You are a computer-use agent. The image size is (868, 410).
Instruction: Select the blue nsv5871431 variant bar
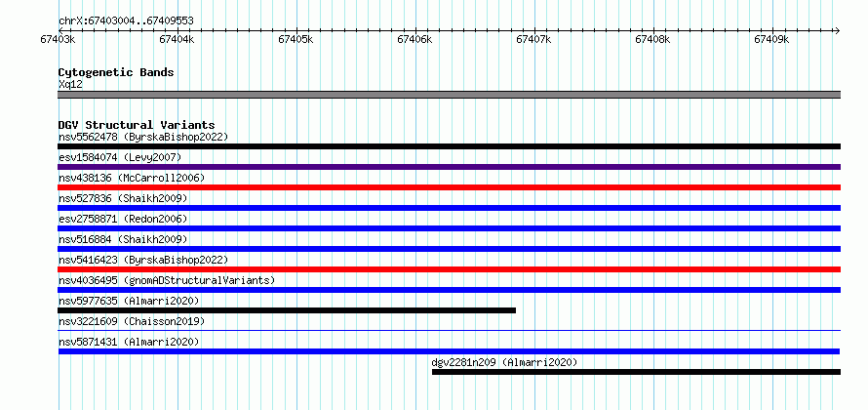449,351
